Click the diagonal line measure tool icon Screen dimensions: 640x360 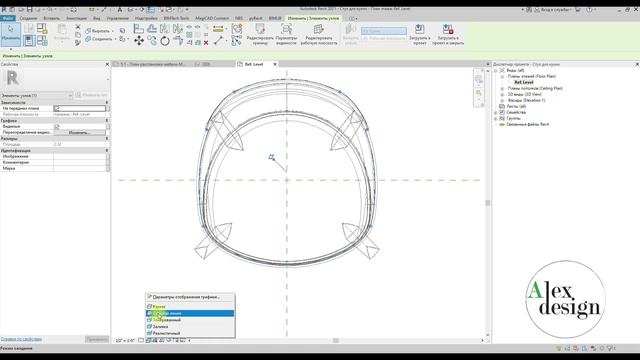coord(218,40)
